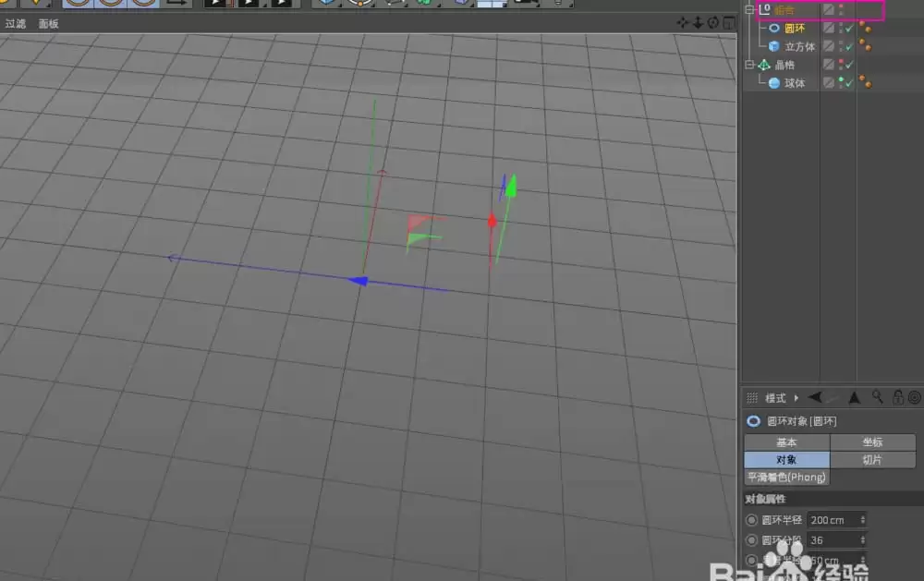Toggle the green visibility dot on 球体
Viewport: 924px width, 581px height.
(841, 79)
